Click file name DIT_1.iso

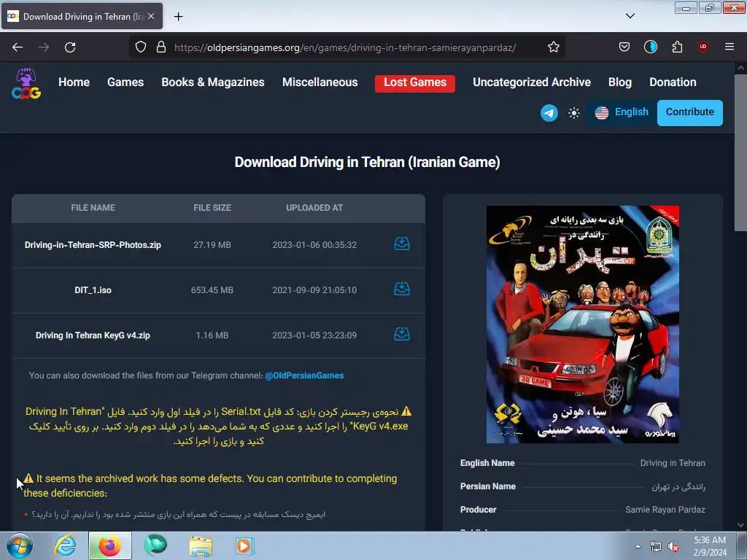click(x=93, y=290)
